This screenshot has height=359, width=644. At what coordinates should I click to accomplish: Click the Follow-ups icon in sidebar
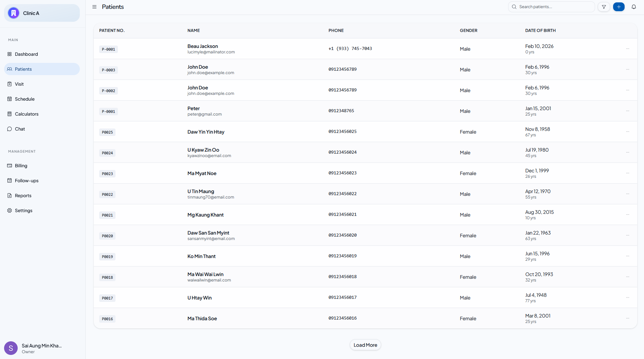10,181
